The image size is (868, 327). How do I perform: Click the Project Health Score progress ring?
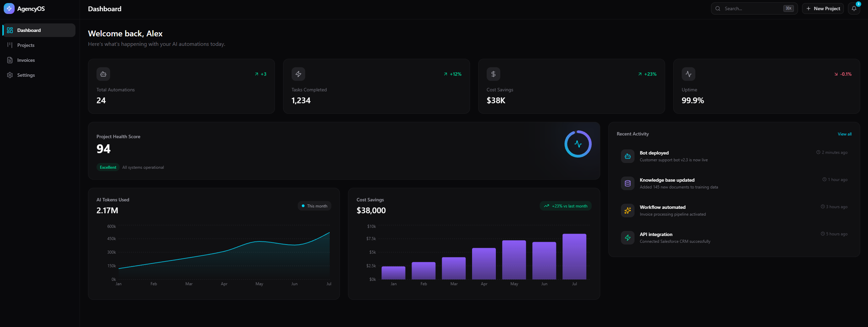[x=577, y=144]
